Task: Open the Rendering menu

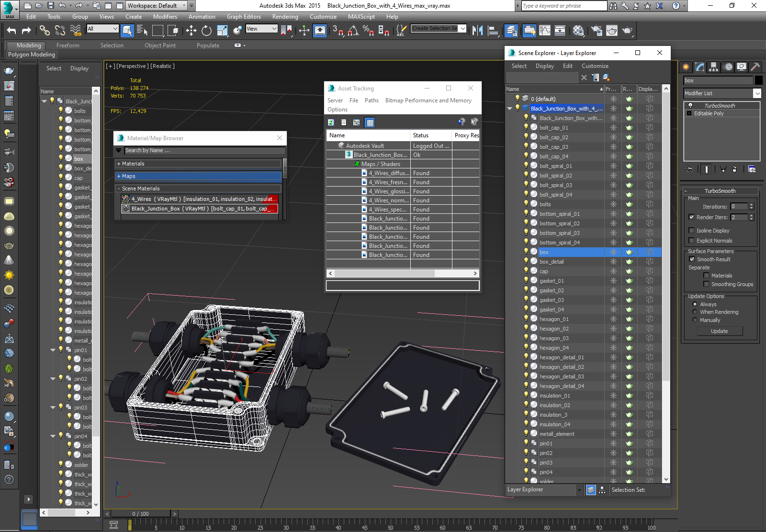Action: pyautogui.click(x=285, y=17)
